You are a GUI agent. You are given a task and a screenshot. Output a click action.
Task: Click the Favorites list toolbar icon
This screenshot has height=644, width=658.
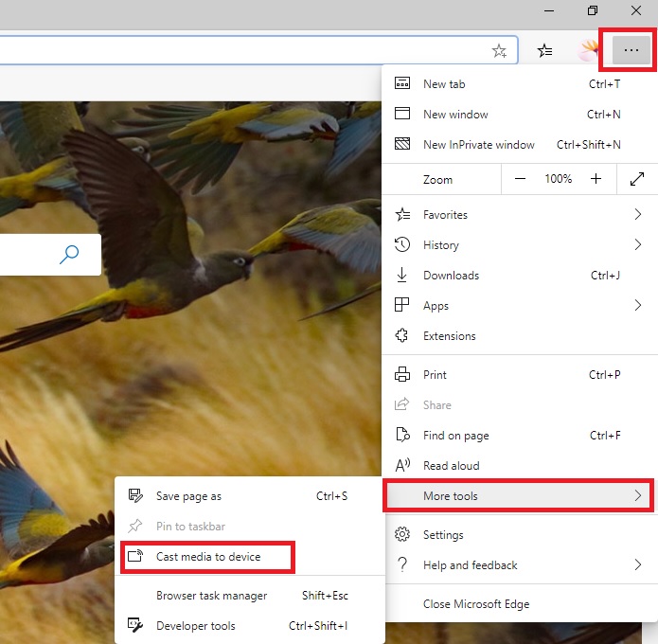point(544,51)
